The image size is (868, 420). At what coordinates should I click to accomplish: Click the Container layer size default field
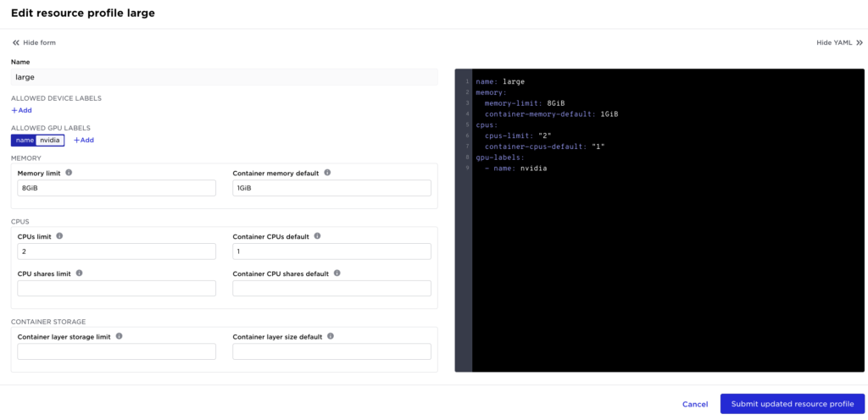[x=331, y=351]
